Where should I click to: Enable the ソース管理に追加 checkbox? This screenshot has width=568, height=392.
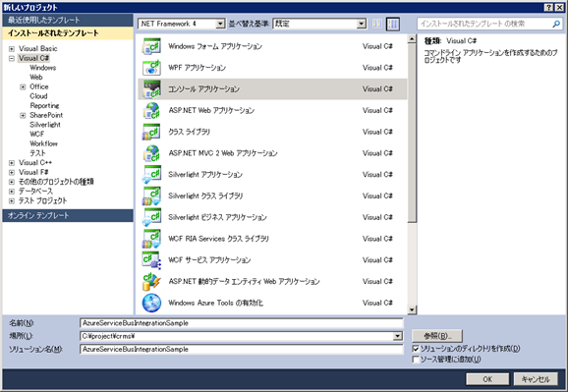(x=416, y=359)
